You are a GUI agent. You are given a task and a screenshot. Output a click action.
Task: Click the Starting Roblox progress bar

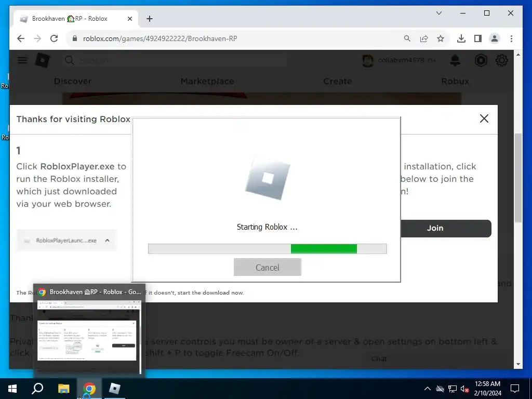[268, 249]
